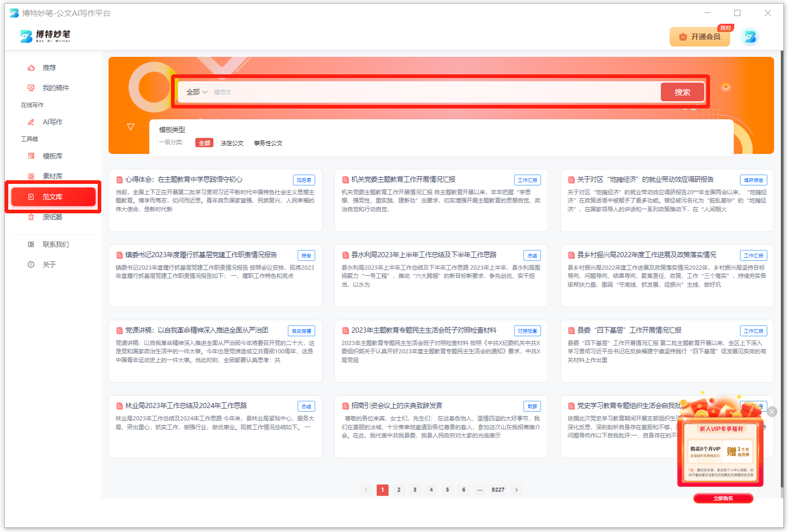This screenshot has width=788, height=532.
Task: Click the 调研报告 tag on 地摊经济 card
Action: point(753,180)
